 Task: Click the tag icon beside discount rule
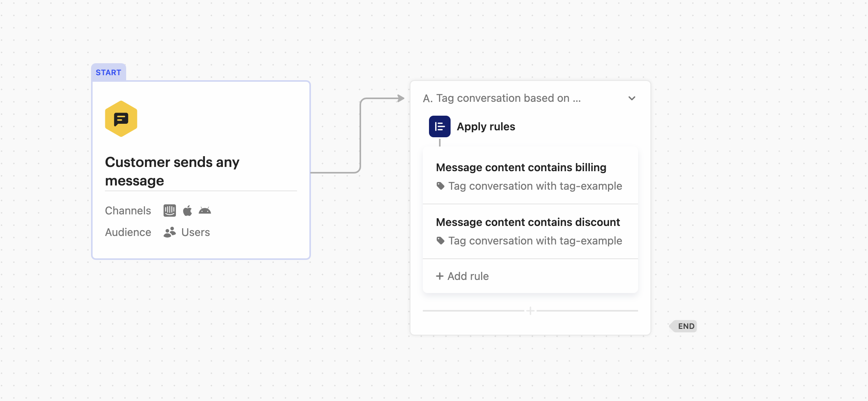pyautogui.click(x=440, y=240)
